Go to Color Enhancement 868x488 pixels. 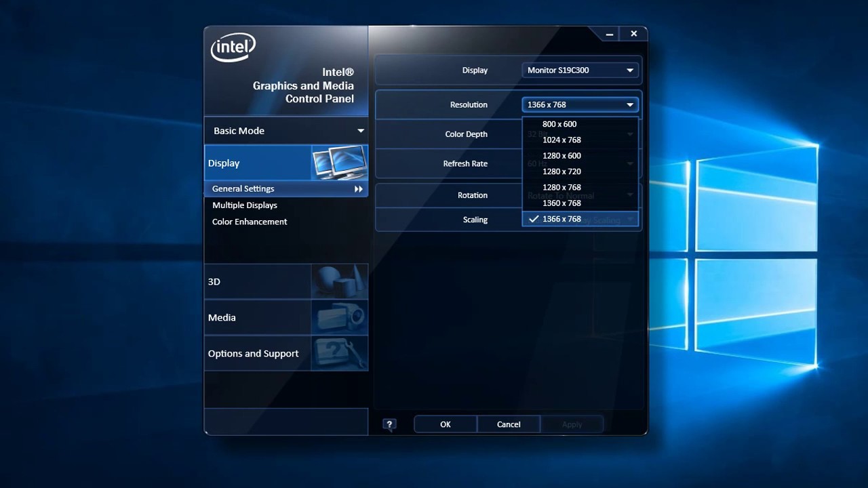pyautogui.click(x=250, y=222)
